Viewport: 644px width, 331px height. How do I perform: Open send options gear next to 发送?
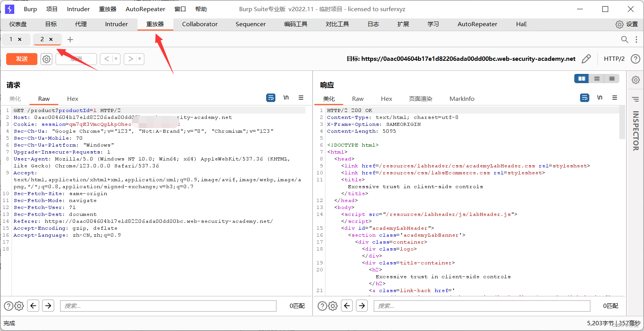pyautogui.click(x=46, y=59)
